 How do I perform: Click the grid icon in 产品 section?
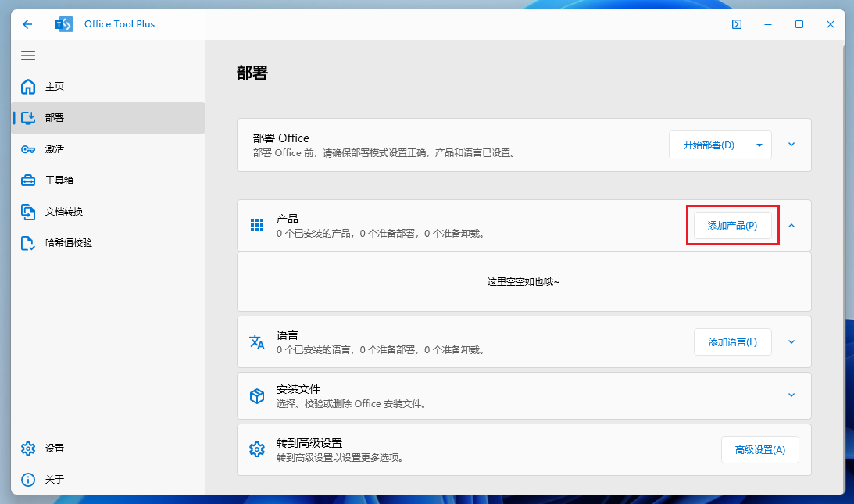257,225
